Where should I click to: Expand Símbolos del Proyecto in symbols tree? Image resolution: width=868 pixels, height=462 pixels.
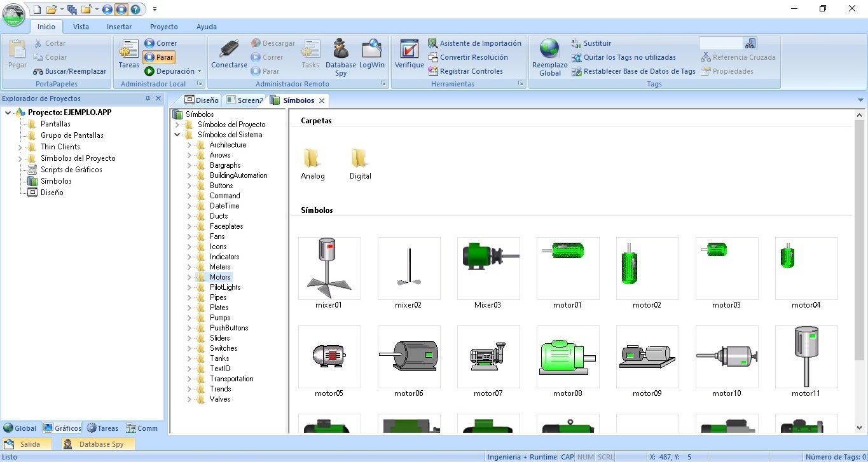pyautogui.click(x=177, y=125)
